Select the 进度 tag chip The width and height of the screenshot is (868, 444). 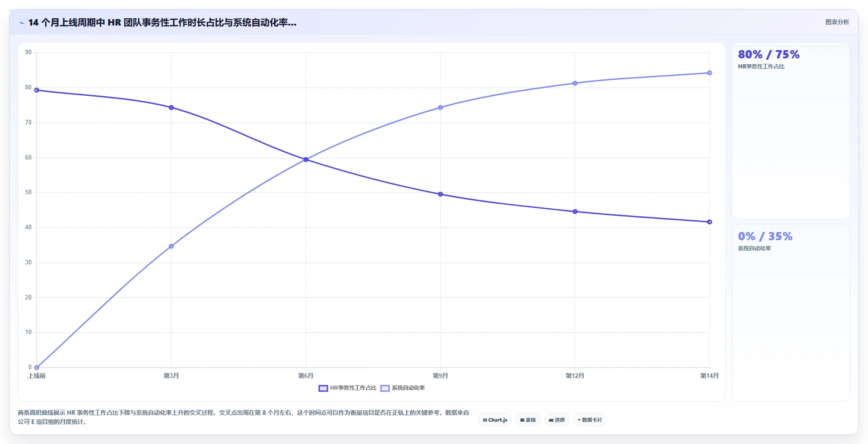click(557, 420)
